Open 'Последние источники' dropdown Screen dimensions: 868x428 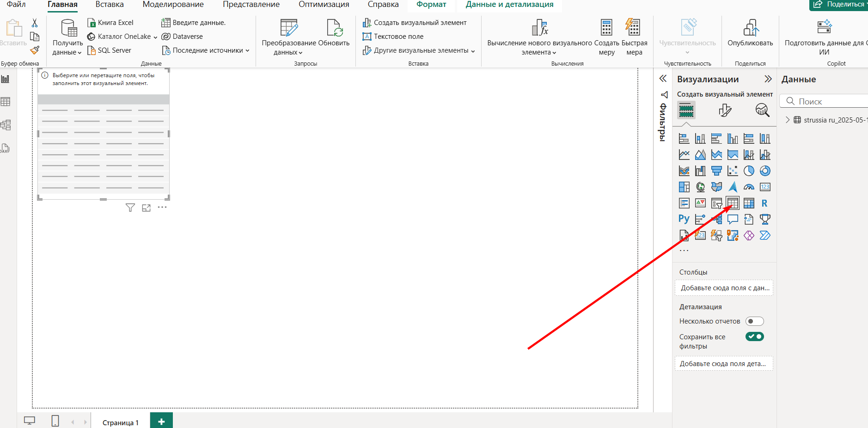[207, 50]
